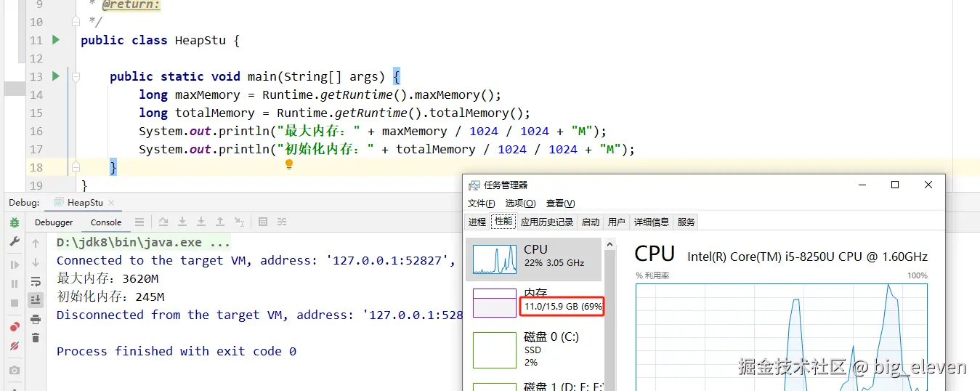Viewport: 980px width, 391px height.
Task: Select the 性能 tab in Task Manager
Action: (503, 222)
